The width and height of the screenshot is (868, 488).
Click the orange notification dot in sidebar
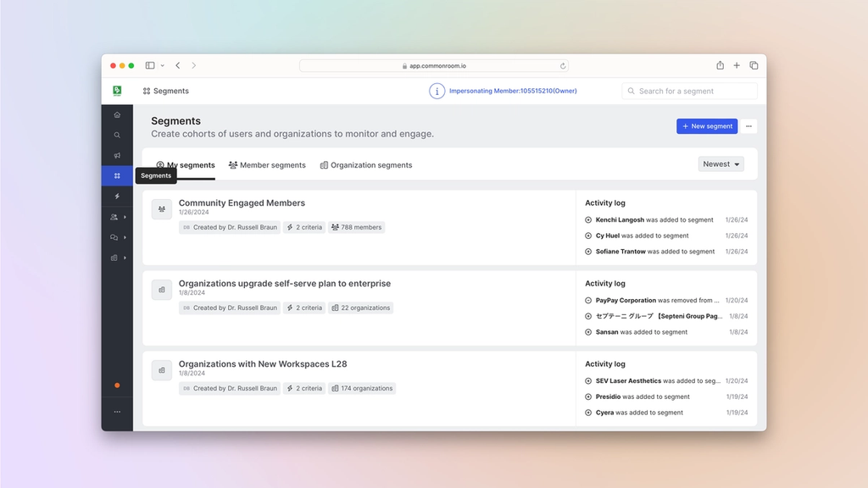pos(117,385)
